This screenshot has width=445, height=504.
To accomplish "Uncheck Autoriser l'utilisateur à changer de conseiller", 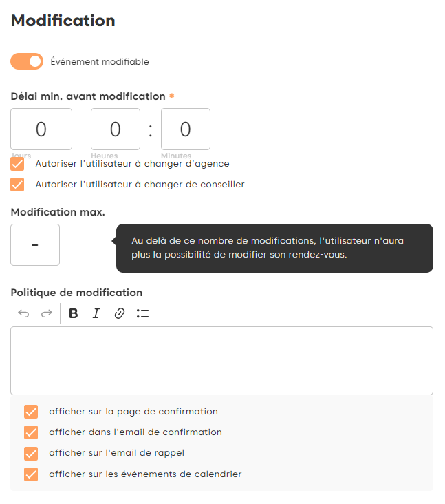I will pyautogui.click(x=18, y=185).
